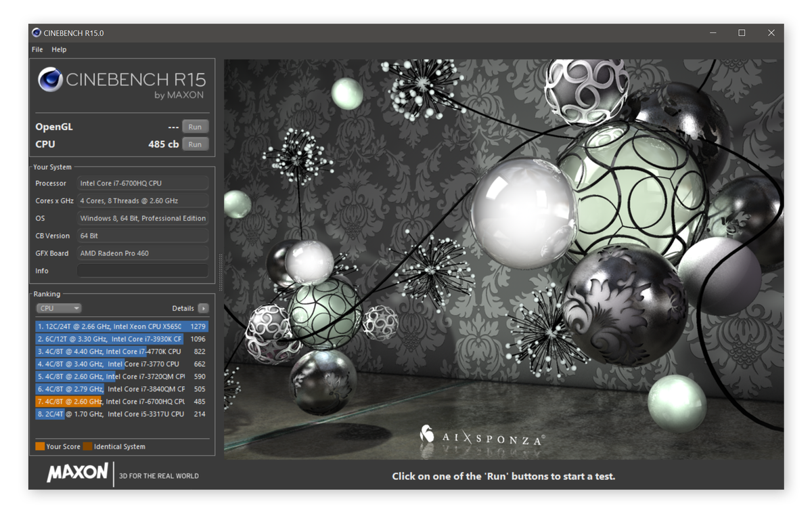Click the Cinebench sphere logo icon
Viewport: 812px width, 518px height.
[x=50, y=79]
